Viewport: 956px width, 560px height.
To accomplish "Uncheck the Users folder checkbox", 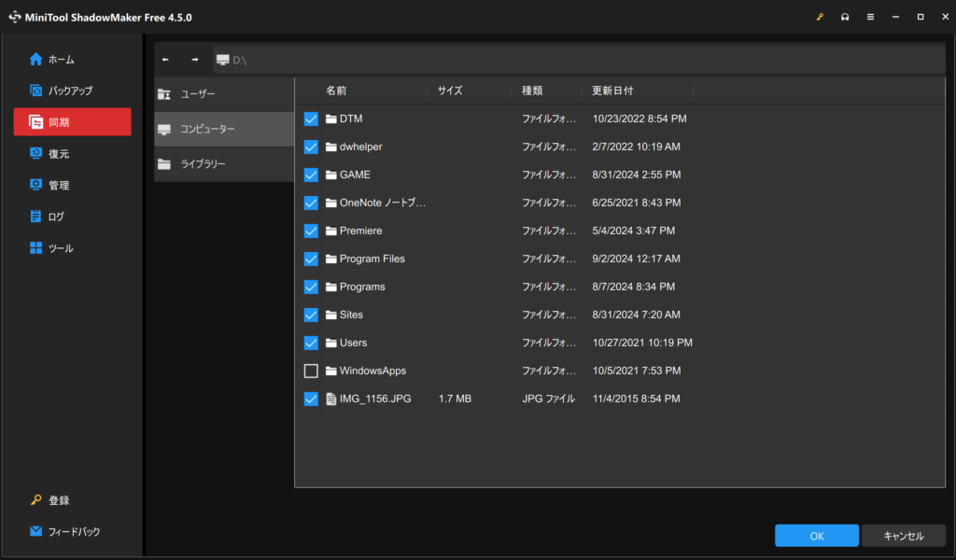I will click(x=311, y=343).
